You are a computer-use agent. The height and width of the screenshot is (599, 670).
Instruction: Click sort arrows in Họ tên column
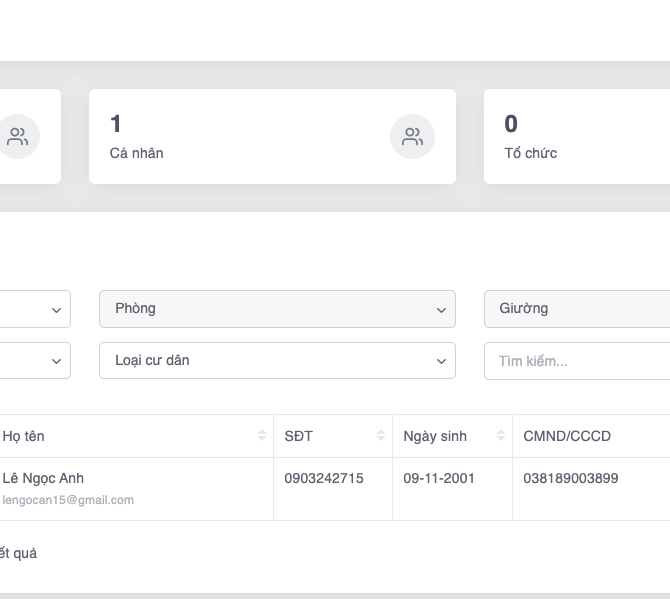pyautogui.click(x=262, y=436)
